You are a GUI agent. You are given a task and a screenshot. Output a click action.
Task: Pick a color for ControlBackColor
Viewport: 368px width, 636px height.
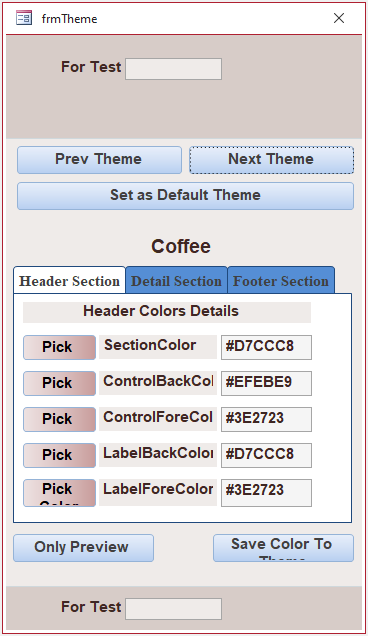point(59,383)
